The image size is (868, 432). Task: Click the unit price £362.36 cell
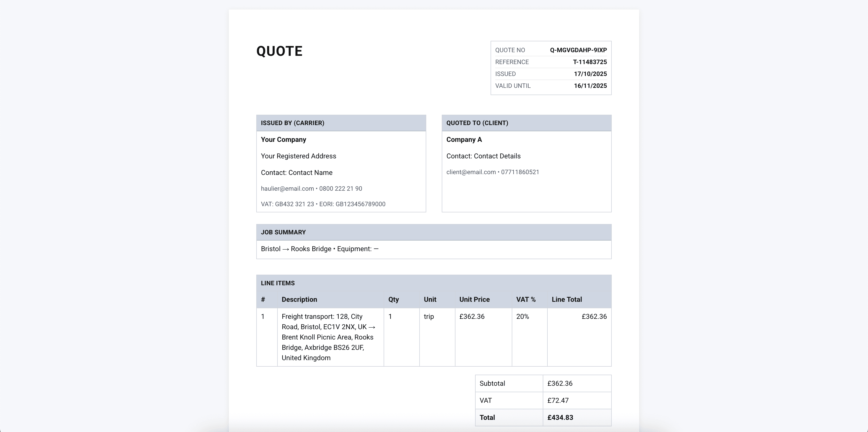[472, 317]
